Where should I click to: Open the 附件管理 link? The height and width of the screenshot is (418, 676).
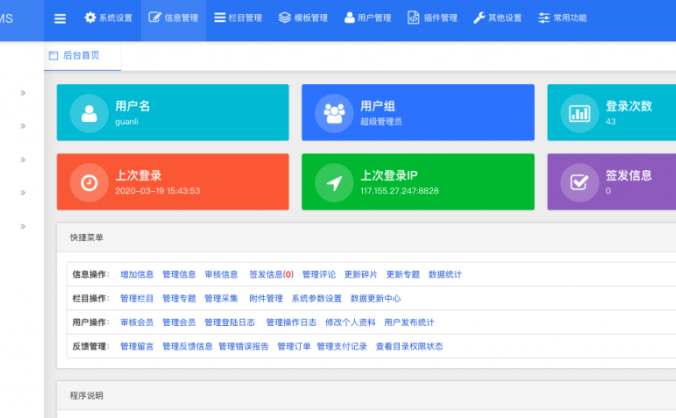click(266, 299)
